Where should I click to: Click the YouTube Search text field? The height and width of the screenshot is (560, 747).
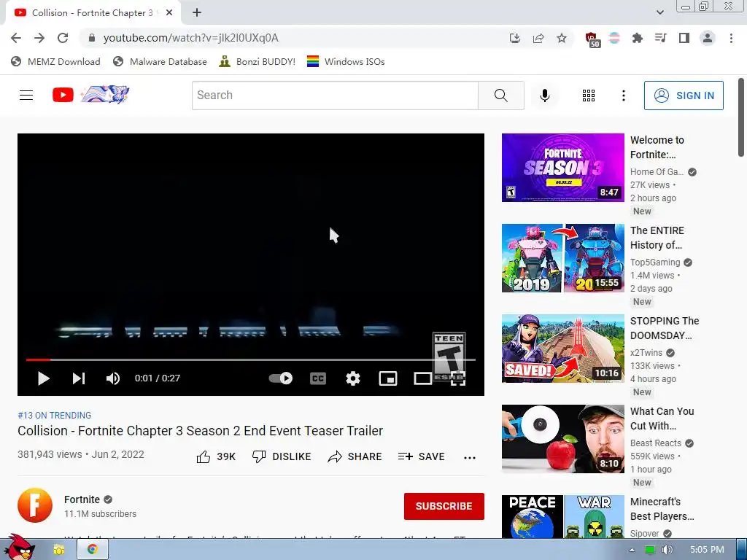tap(335, 96)
